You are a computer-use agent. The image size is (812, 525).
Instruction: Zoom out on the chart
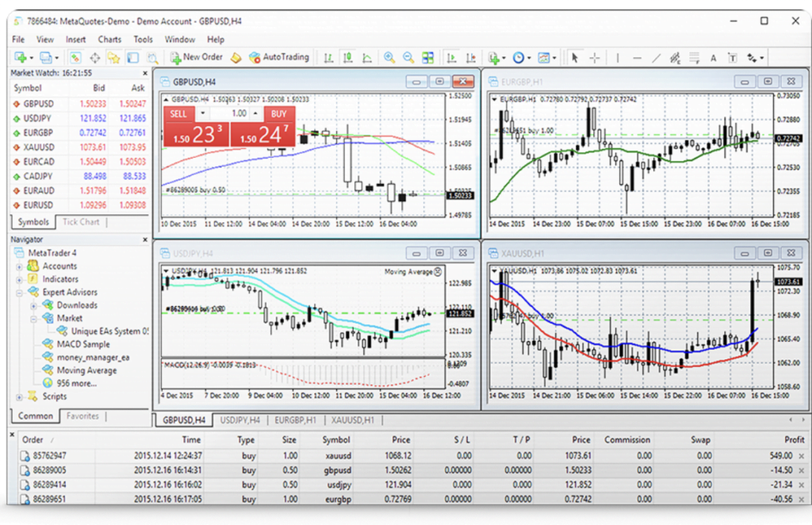[x=408, y=58]
